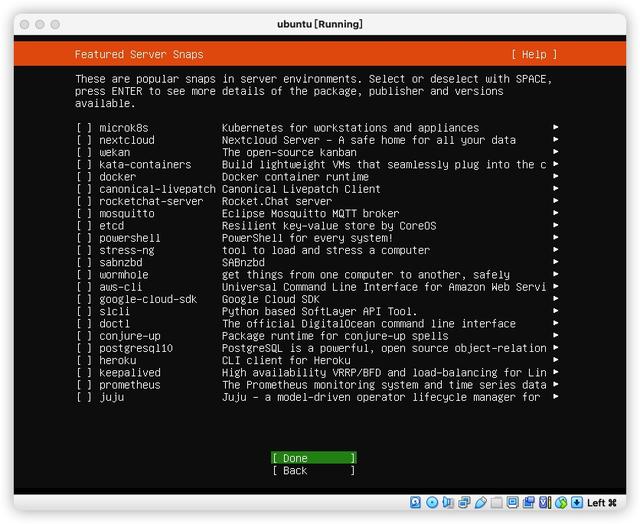Click the green Done button
The image size is (640, 524).
coord(313,458)
